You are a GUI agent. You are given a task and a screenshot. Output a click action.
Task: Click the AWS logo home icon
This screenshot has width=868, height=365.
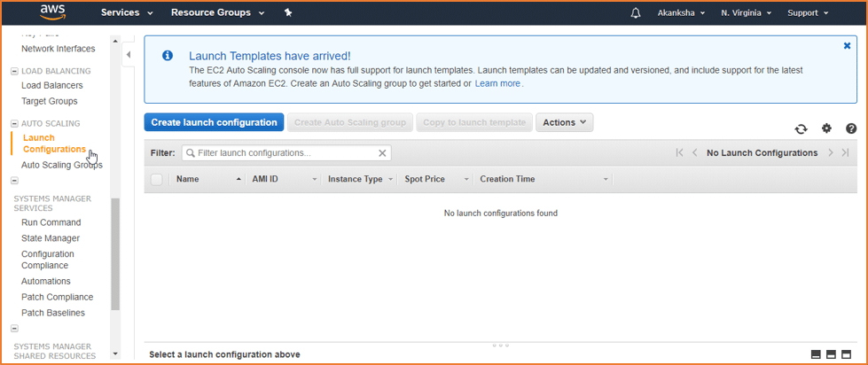pyautogui.click(x=52, y=12)
